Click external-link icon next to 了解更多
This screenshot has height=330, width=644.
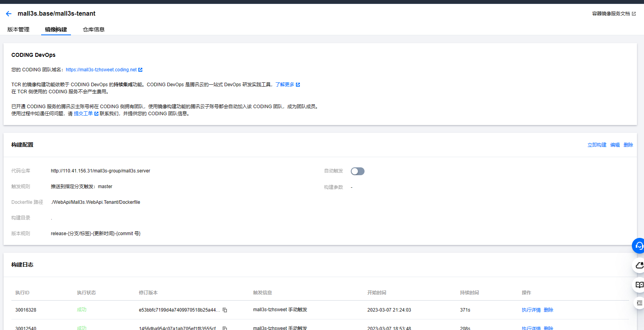(x=298, y=85)
